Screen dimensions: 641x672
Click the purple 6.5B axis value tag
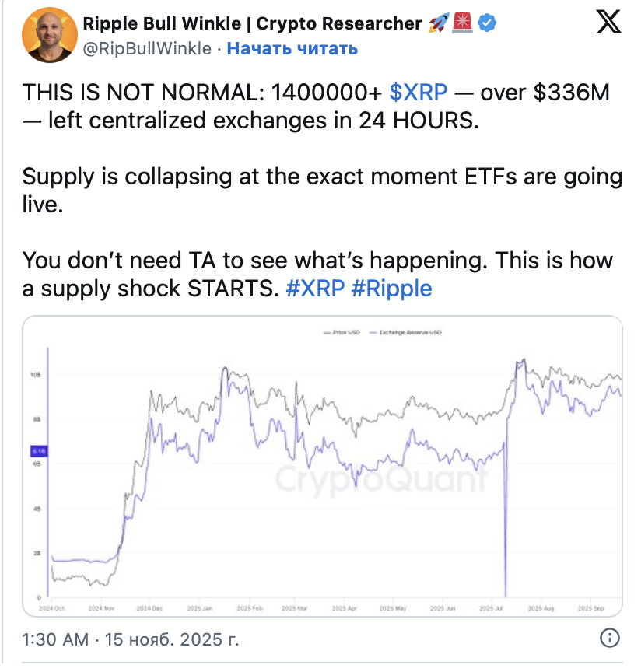click(x=39, y=451)
